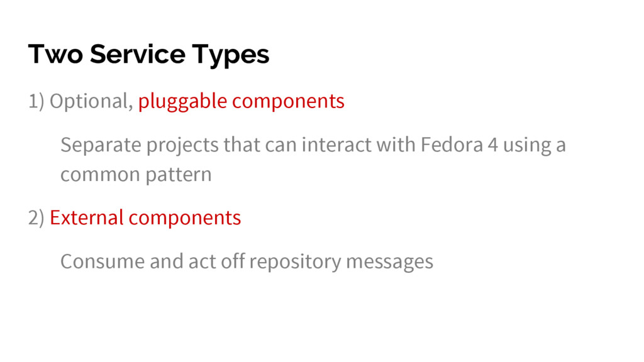Click the red 'External components' text

(145, 217)
